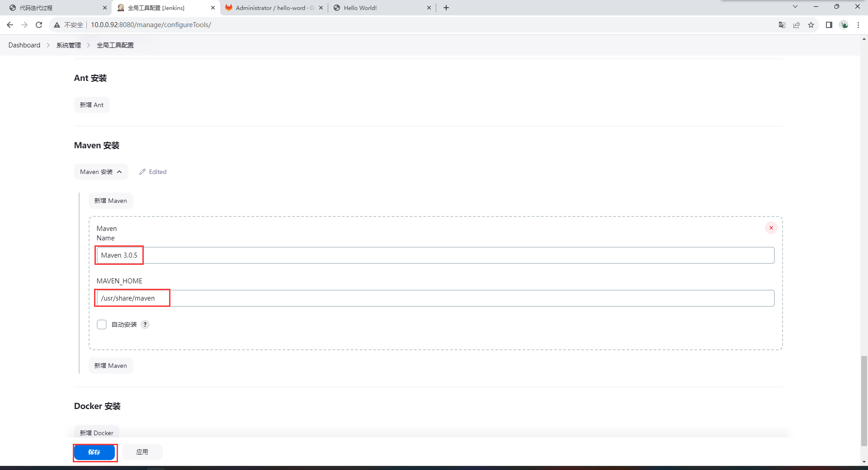Switch to the Administrator hello-word GitLab tab
Viewport: 868px width, 470px height.
click(x=274, y=8)
